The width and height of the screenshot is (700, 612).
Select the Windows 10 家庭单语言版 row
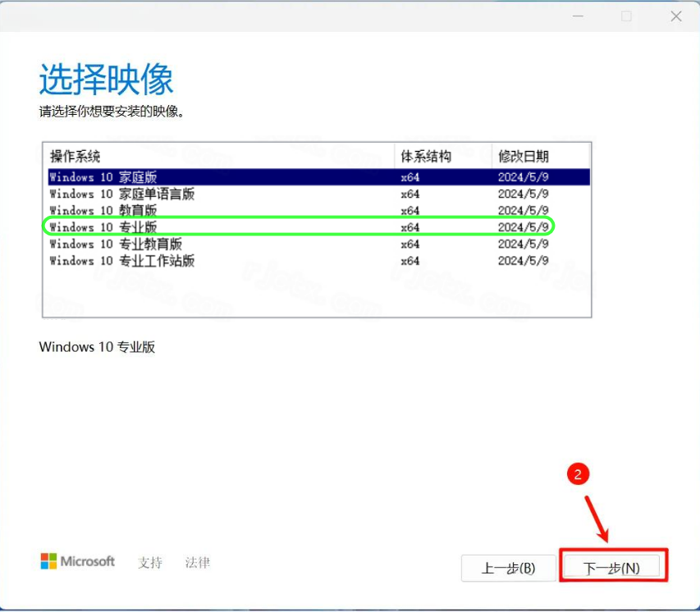coord(318,194)
